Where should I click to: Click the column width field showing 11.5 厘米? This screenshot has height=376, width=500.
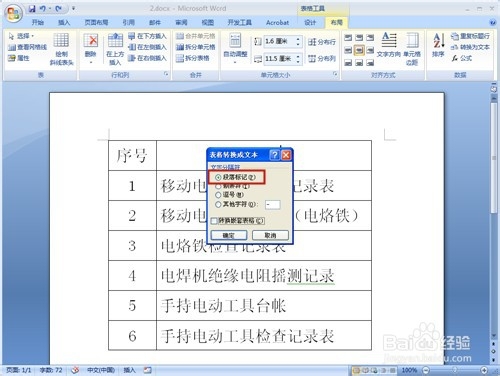[x=279, y=59]
